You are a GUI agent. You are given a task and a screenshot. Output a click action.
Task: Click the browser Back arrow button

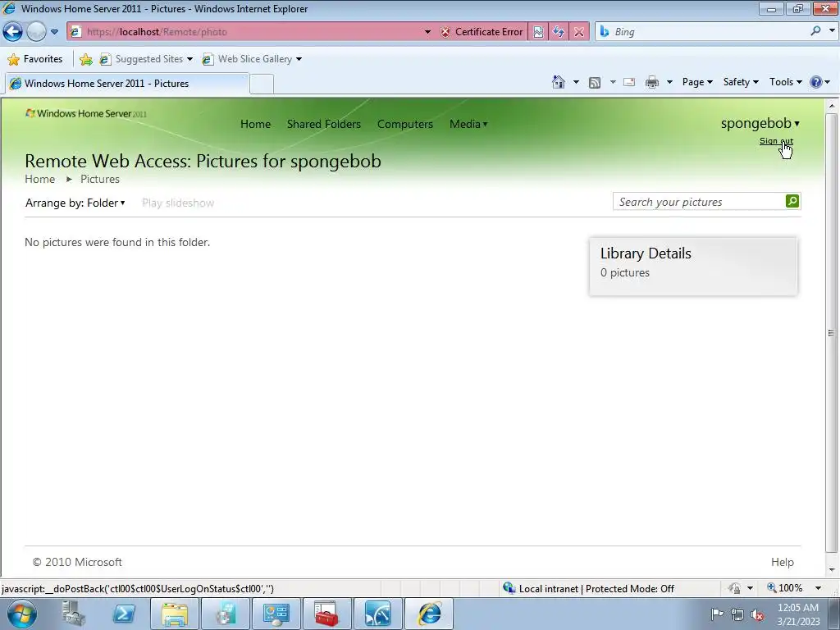(x=13, y=32)
